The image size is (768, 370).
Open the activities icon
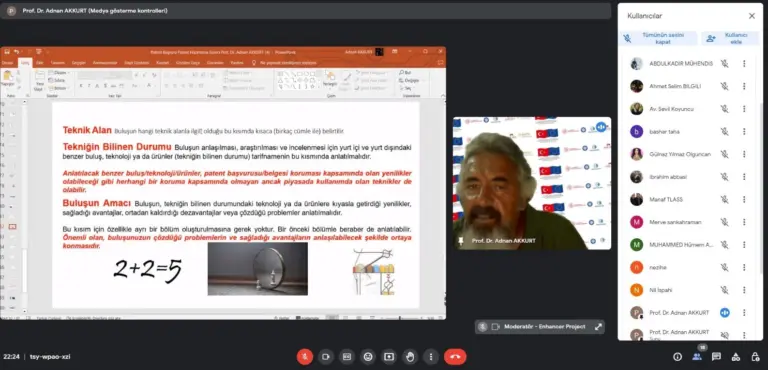[x=736, y=357]
